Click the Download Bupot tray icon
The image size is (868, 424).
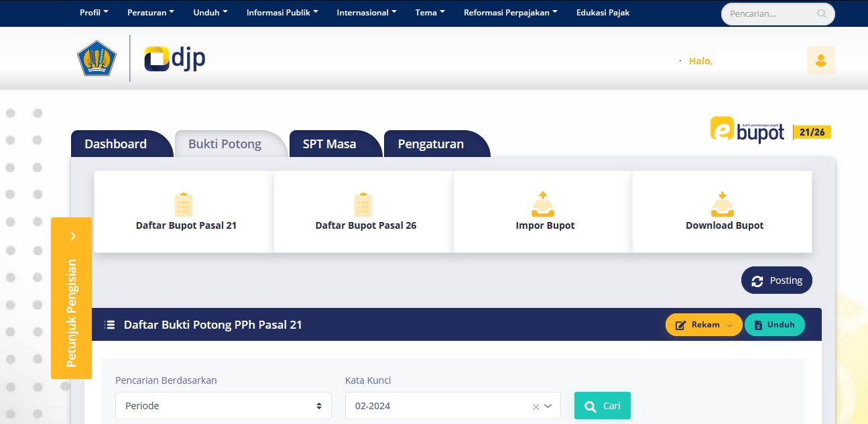coord(722,204)
